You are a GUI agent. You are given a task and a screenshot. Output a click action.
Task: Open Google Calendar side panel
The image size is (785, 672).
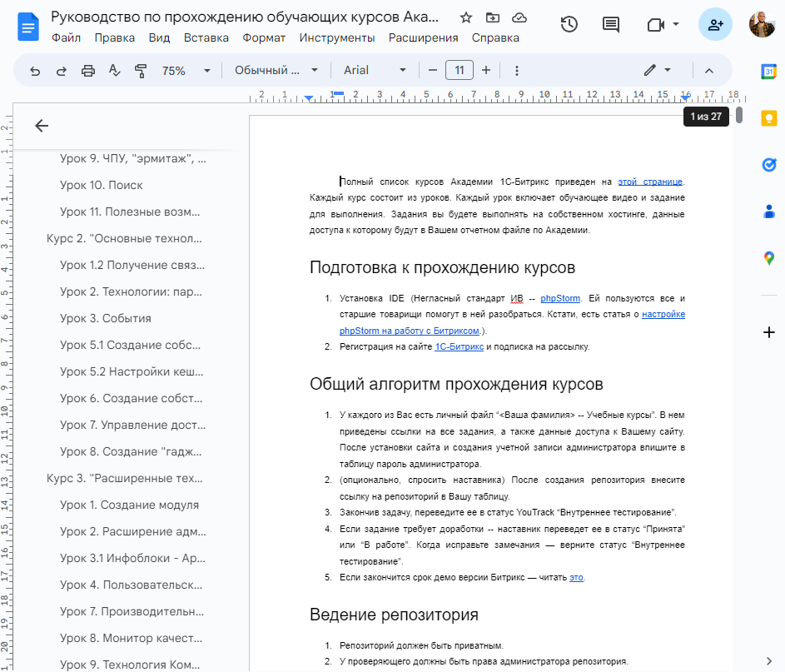coord(769,72)
